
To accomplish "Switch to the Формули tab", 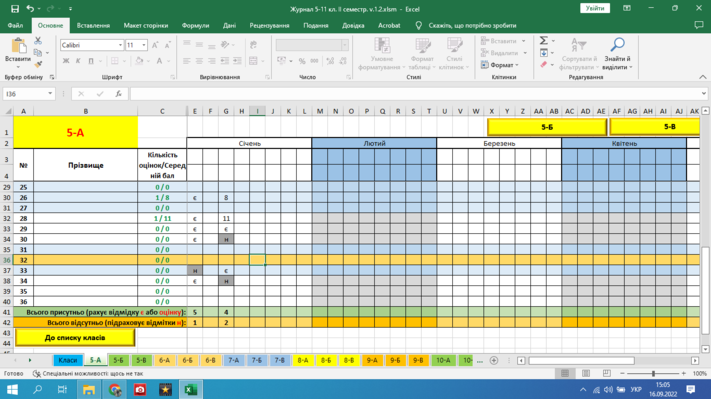I will tap(195, 25).
